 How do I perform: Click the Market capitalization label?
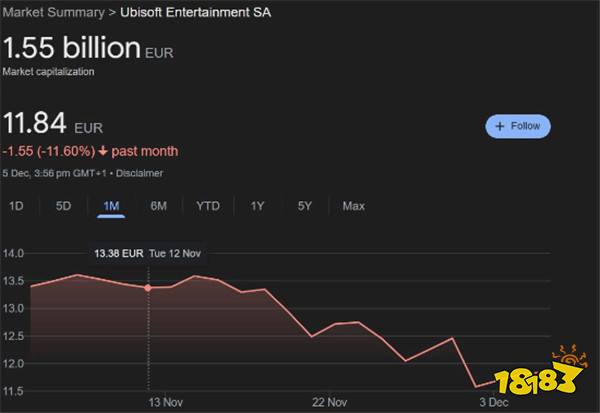(48, 72)
